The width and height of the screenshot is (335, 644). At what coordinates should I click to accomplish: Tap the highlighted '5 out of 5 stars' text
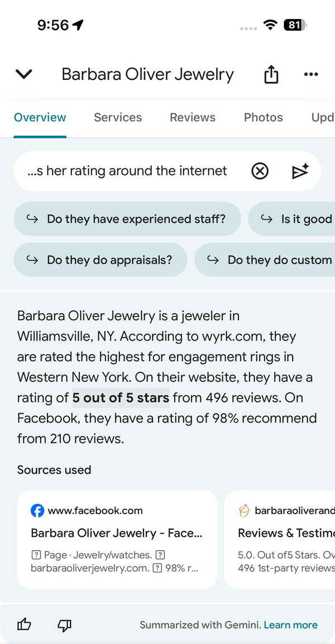pos(121,398)
